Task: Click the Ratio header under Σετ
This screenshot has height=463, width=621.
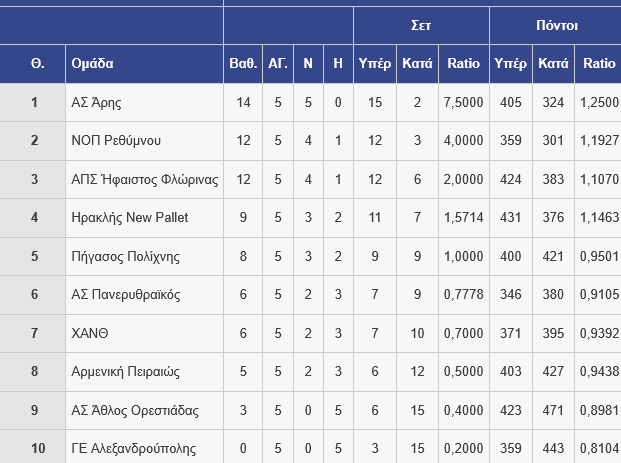Action: click(x=463, y=63)
